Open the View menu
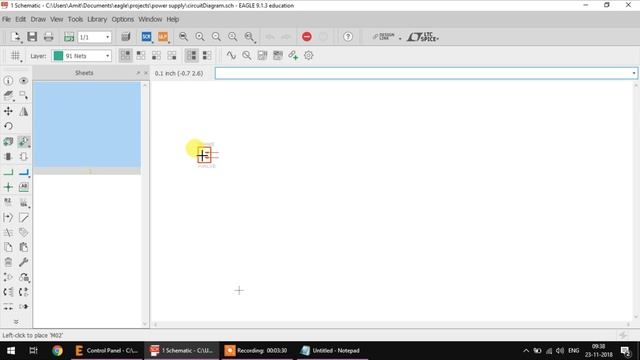 (x=57, y=19)
